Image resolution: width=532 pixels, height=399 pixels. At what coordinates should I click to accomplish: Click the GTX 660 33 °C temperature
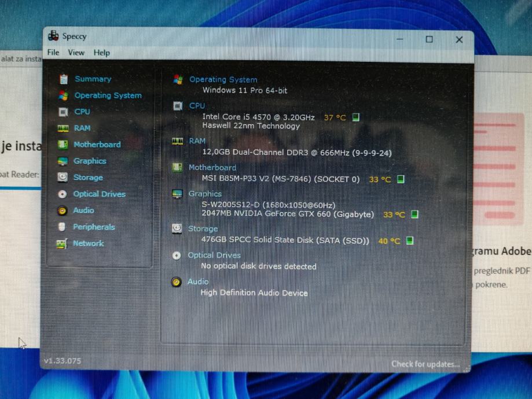394,215
